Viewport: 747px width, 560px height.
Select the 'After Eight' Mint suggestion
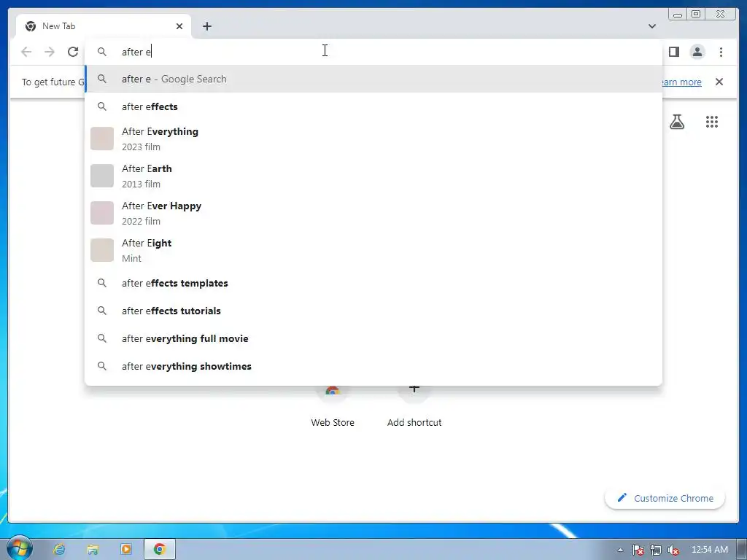coord(373,251)
